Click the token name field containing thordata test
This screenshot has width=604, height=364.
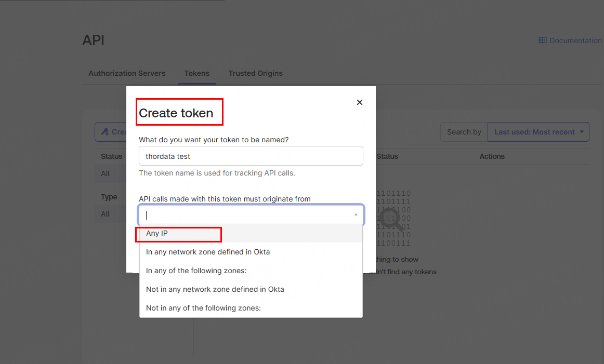coord(251,156)
